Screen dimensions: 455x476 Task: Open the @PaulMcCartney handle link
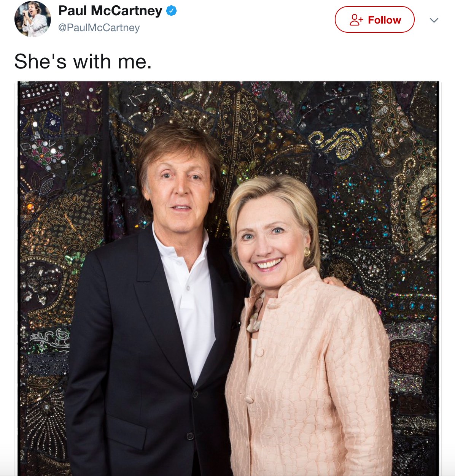click(99, 28)
